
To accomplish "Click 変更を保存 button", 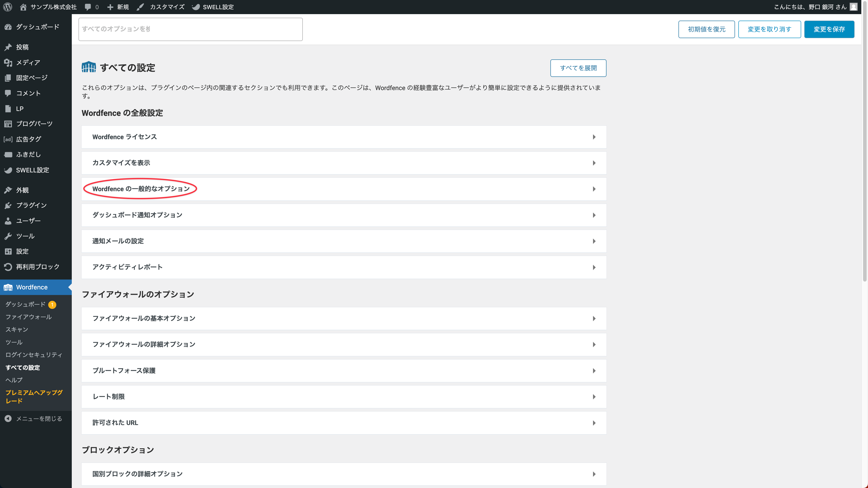I will click(829, 29).
